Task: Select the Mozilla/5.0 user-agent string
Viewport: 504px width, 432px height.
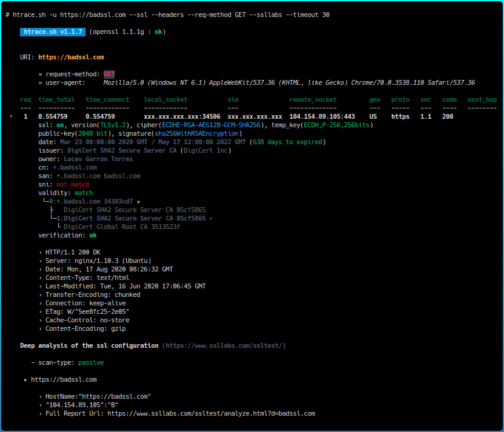Action: [x=289, y=82]
